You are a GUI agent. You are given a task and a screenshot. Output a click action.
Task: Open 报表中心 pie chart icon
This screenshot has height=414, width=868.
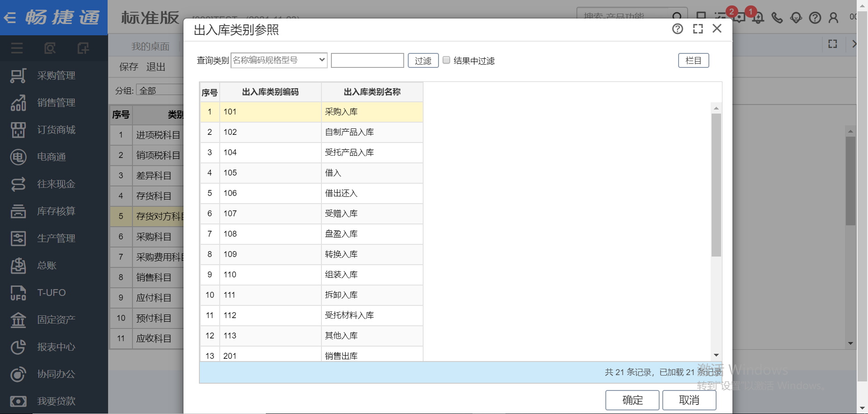(18, 347)
